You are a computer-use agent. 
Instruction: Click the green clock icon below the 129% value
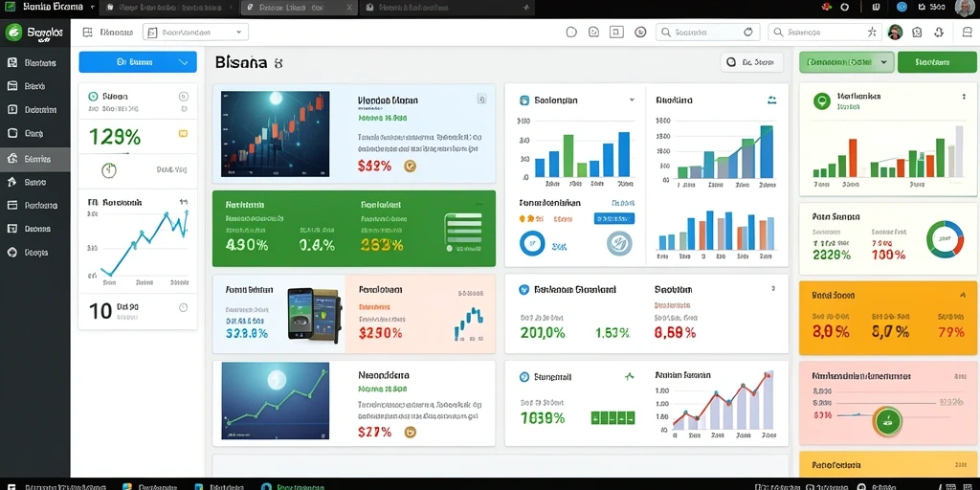109,169
